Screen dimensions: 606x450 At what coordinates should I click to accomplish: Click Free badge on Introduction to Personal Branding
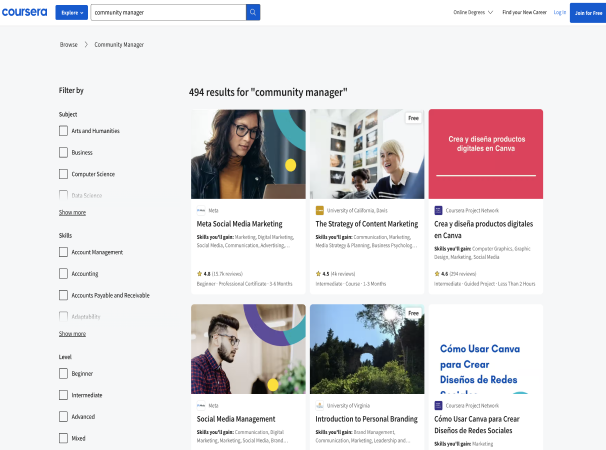[x=413, y=313]
